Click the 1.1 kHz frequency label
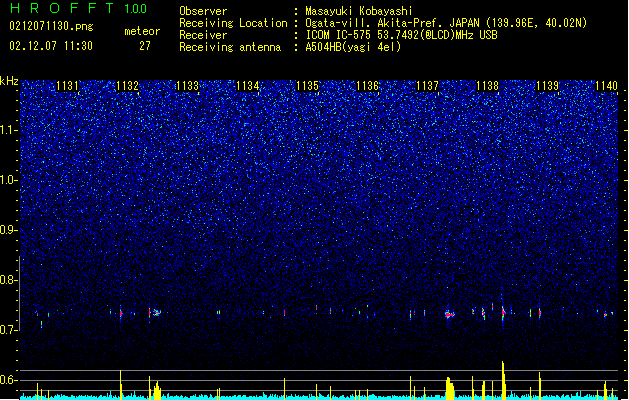This screenshot has width=629, height=400. point(8,130)
